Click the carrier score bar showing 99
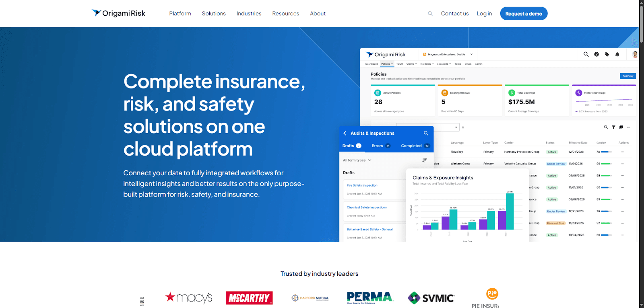Image resolution: width=644 pixels, height=308 pixels. [x=606, y=164]
